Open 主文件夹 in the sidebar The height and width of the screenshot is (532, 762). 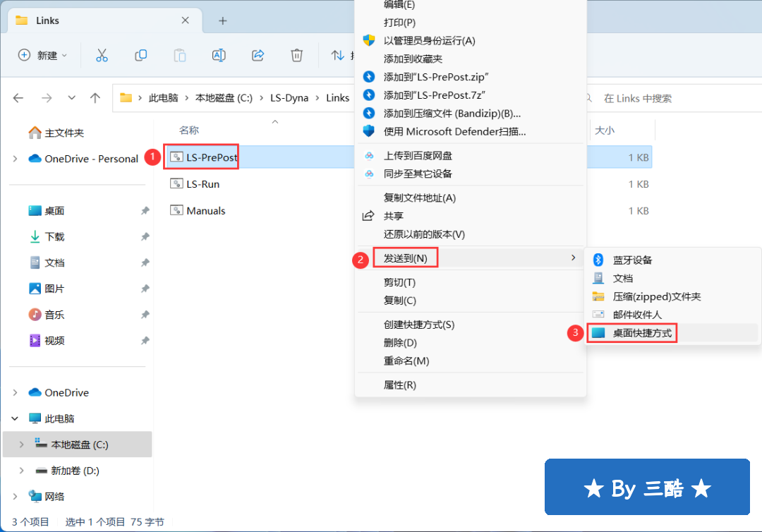click(x=56, y=133)
